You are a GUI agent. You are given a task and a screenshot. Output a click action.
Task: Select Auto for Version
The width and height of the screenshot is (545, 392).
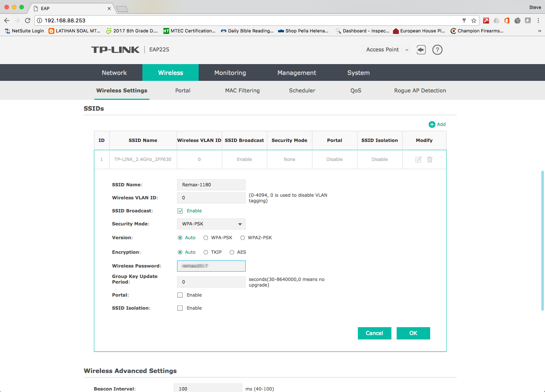[x=180, y=238]
